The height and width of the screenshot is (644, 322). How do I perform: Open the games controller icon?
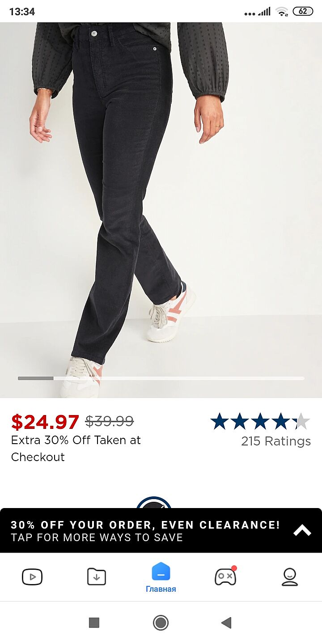[x=225, y=576]
